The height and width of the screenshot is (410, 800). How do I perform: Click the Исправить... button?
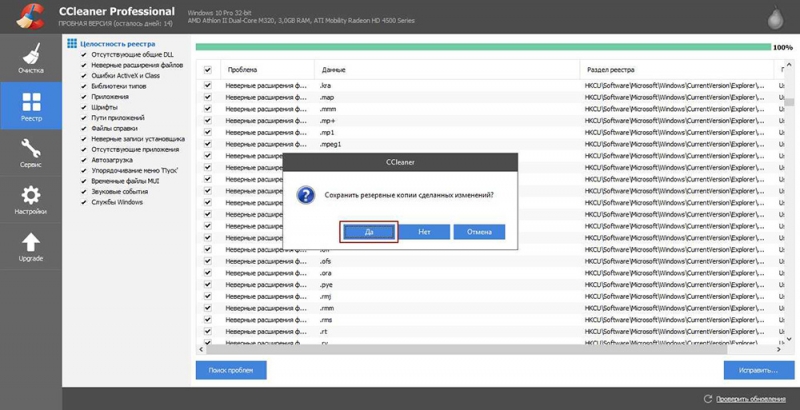(x=759, y=370)
